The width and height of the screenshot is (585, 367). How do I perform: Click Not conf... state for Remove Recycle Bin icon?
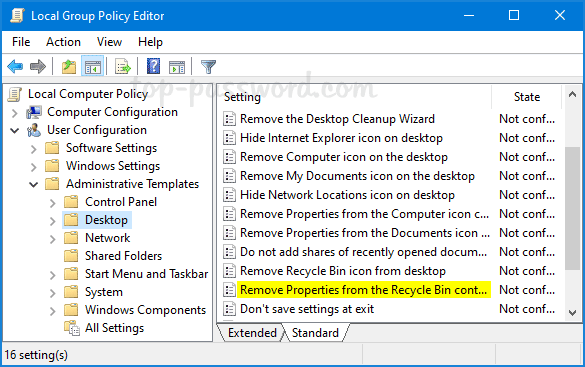[527, 271]
